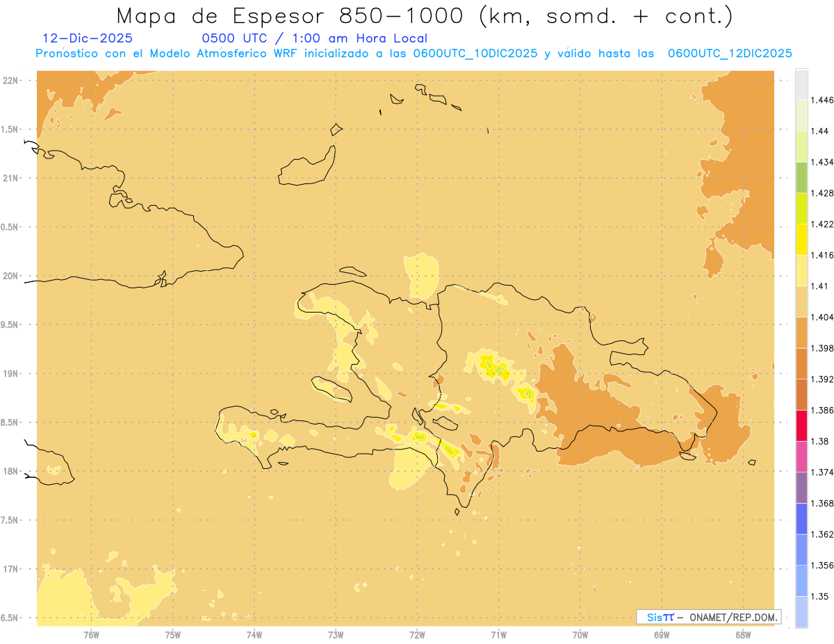
Task: Select the legend value 1.368
Action: coord(823,504)
